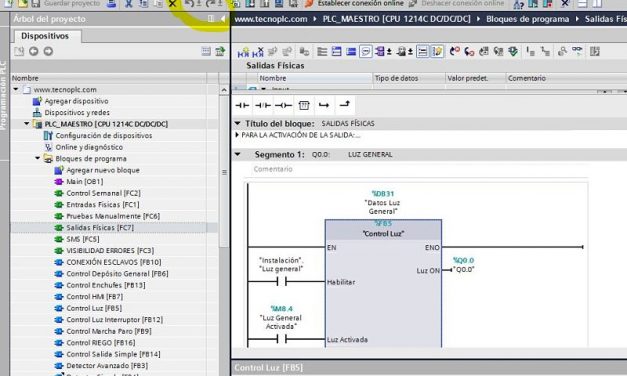Select Control HMI [FB7]
Viewport: 627px width, 376px height.
click(x=95, y=297)
